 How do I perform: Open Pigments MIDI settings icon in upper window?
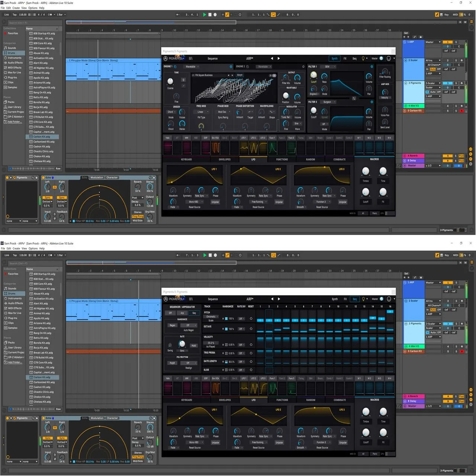[x=389, y=58]
